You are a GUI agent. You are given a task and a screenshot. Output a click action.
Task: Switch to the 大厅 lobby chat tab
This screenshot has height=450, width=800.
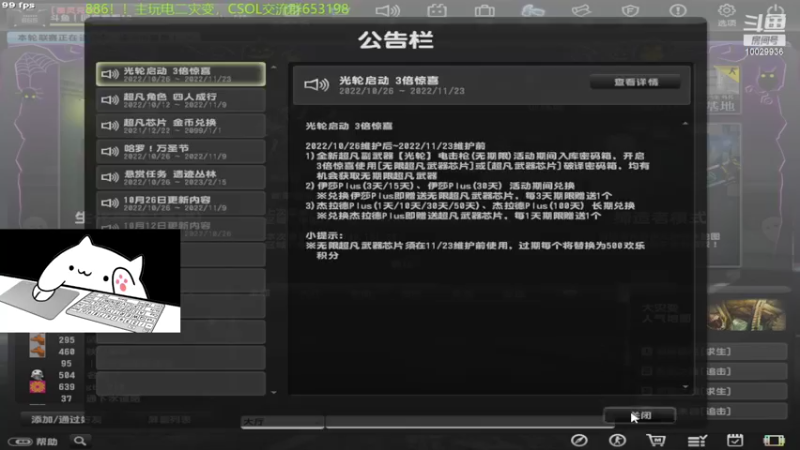[x=282, y=422]
